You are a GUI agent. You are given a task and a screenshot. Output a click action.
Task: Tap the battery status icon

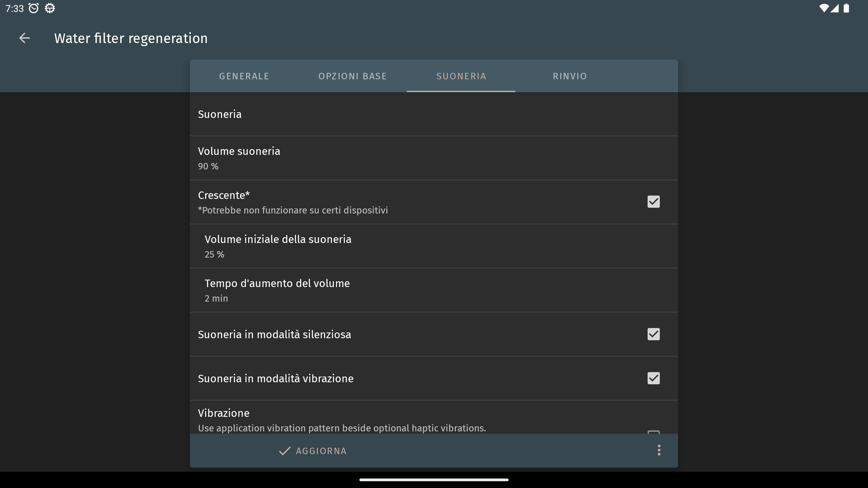pos(846,8)
